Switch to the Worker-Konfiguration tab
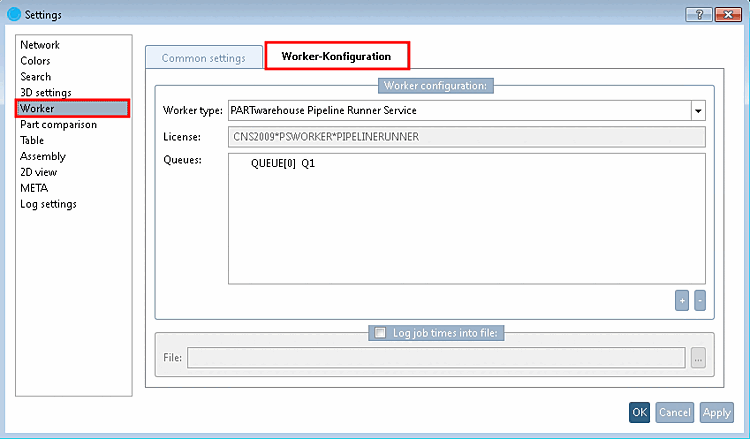 click(x=337, y=56)
